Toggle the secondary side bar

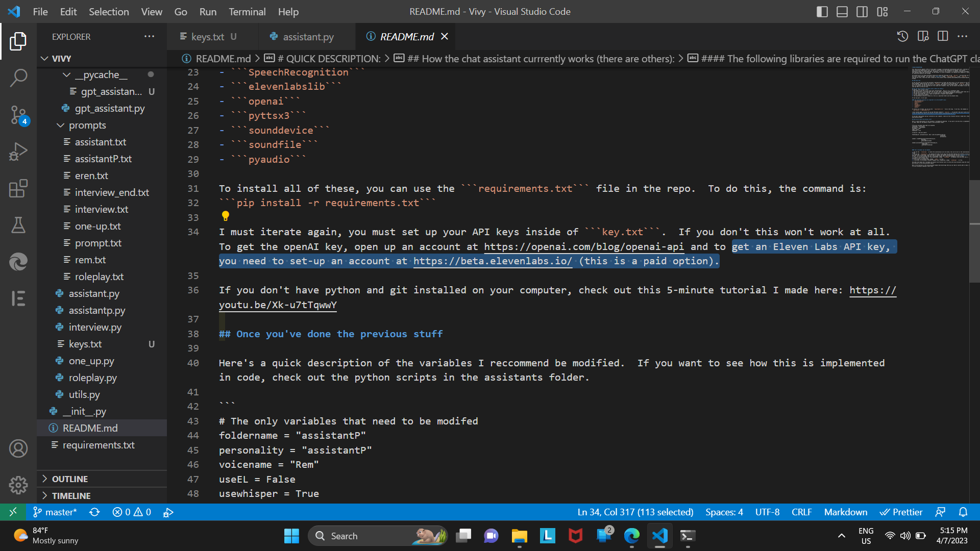click(862, 11)
